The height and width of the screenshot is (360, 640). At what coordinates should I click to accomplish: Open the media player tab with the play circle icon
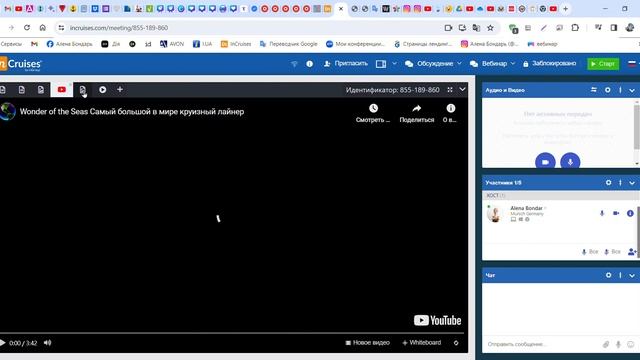[x=102, y=89]
